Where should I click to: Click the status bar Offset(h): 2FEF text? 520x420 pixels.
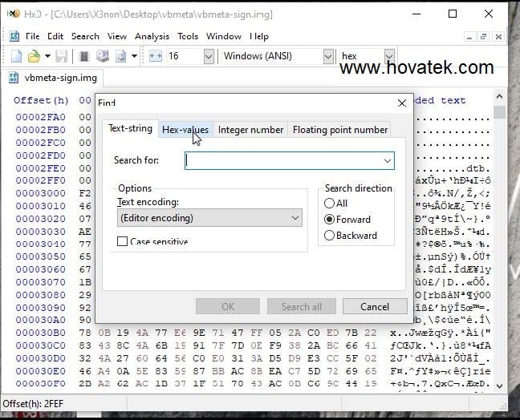point(33,404)
